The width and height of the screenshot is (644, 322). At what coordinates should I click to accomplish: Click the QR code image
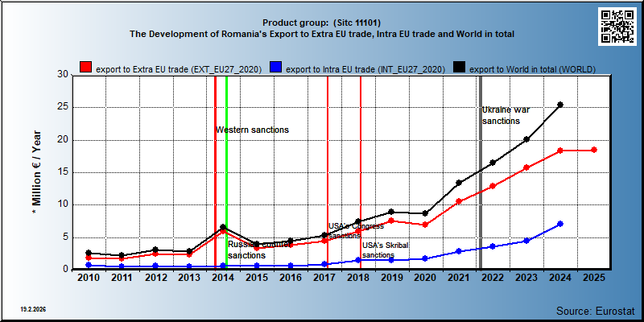[619, 27]
